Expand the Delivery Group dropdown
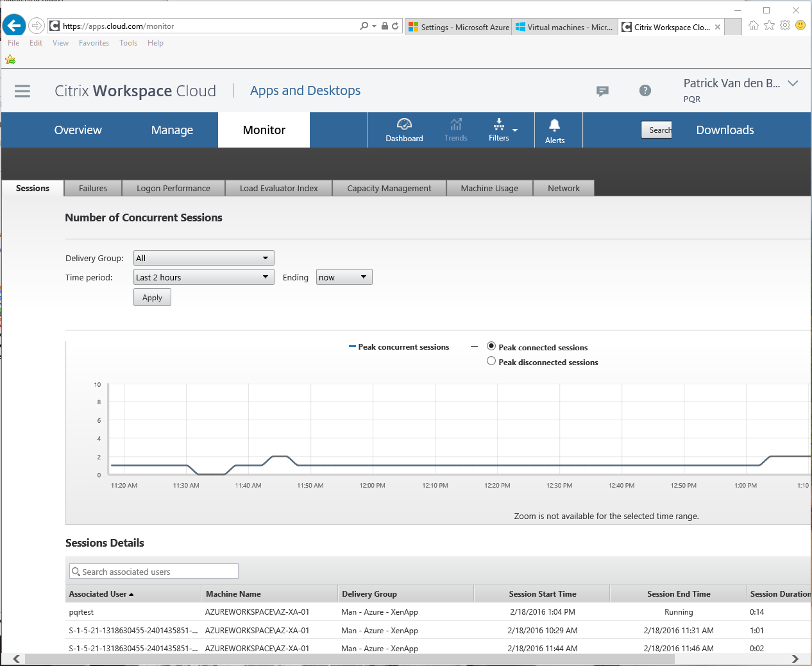Screen dimensions: 812x666 pyautogui.click(x=204, y=258)
